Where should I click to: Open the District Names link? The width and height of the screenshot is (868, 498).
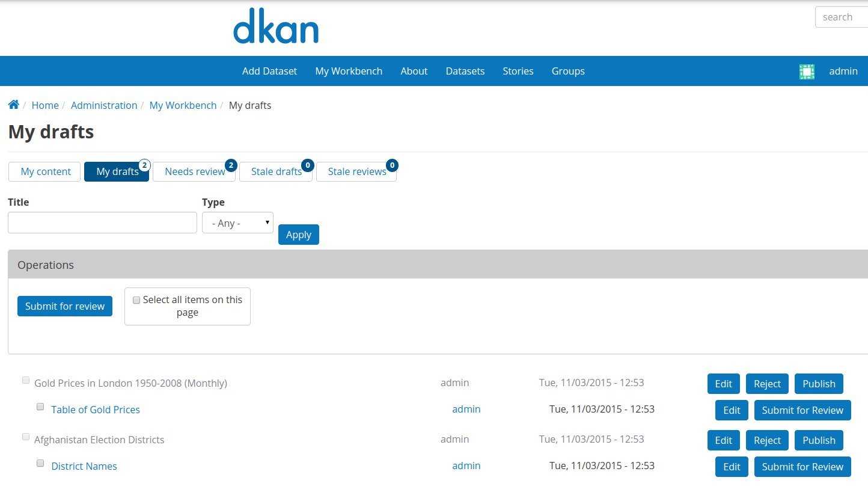[84, 466]
